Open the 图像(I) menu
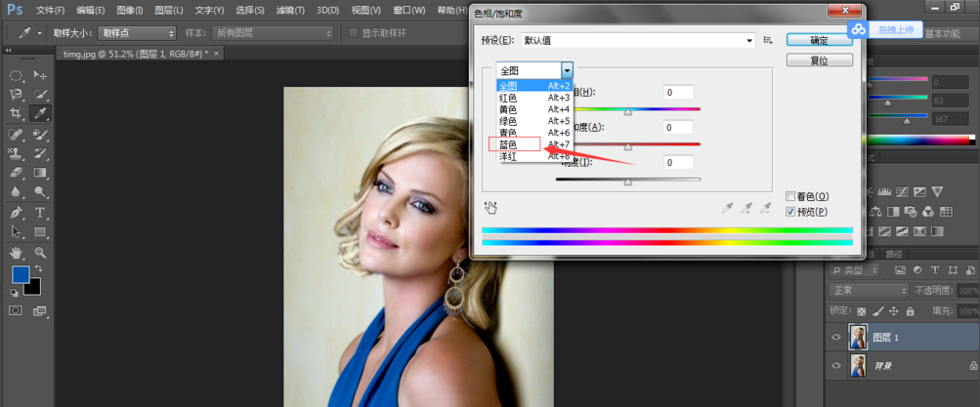This screenshot has height=407, width=980. pyautogui.click(x=130, y=11)
